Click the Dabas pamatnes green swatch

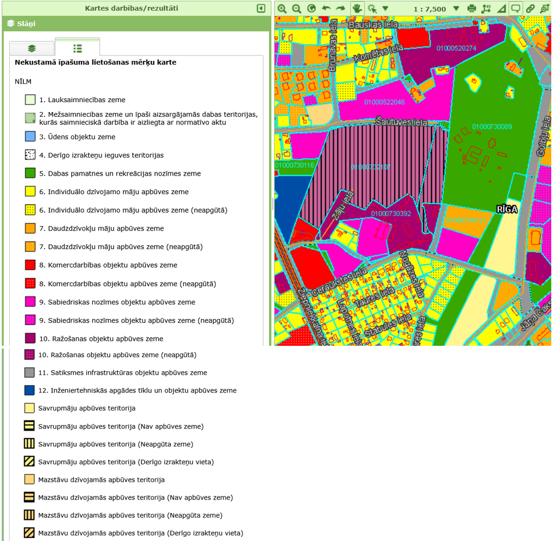[30, 173]
